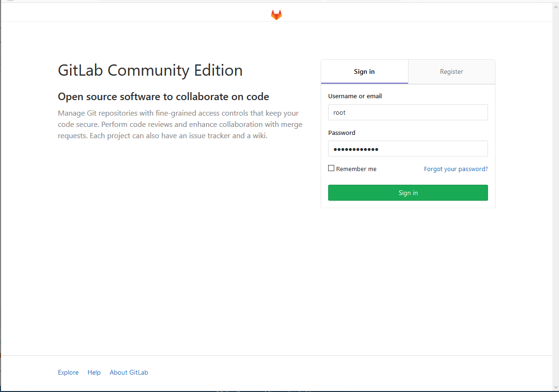Viewport: 559px width, 392px height.
Task: Click the Password label text
Action: [341, 133]
